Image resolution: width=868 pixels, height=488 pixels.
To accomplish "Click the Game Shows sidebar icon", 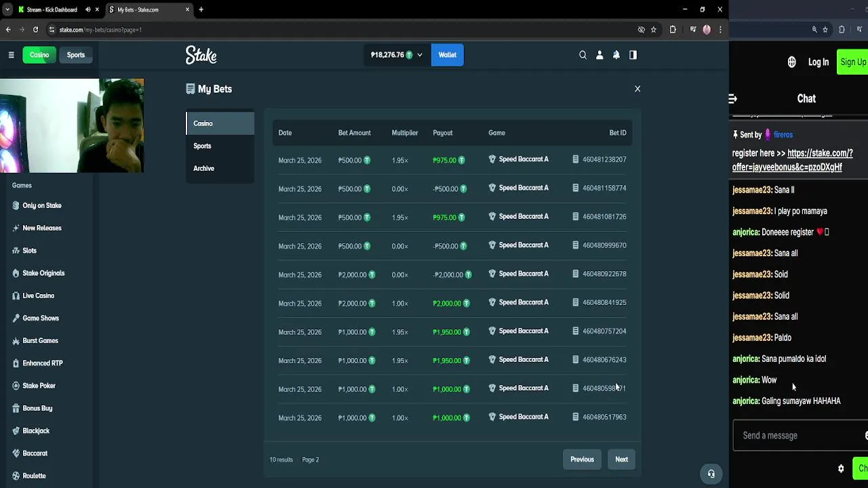I will pyautogui.click(x=16, y=318).
